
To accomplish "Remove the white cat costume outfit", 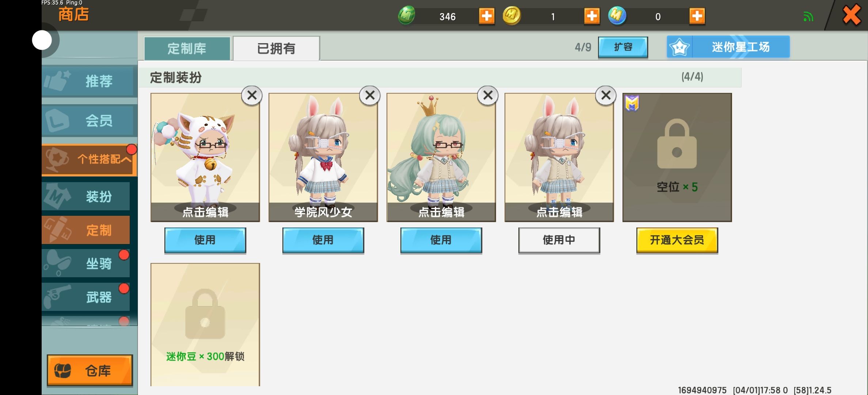I will [252, 95].
